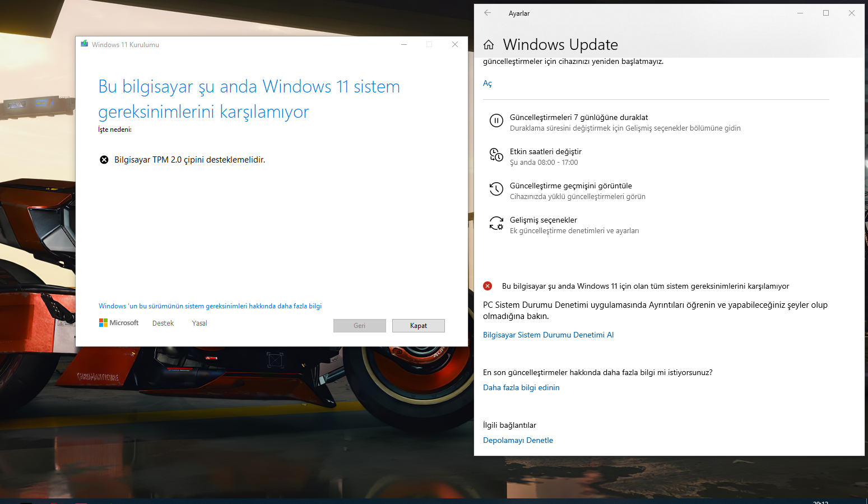The image size is (868, 504).
Task: Click the "Ayarlar" window title text
Action: (x=519, y=13)
